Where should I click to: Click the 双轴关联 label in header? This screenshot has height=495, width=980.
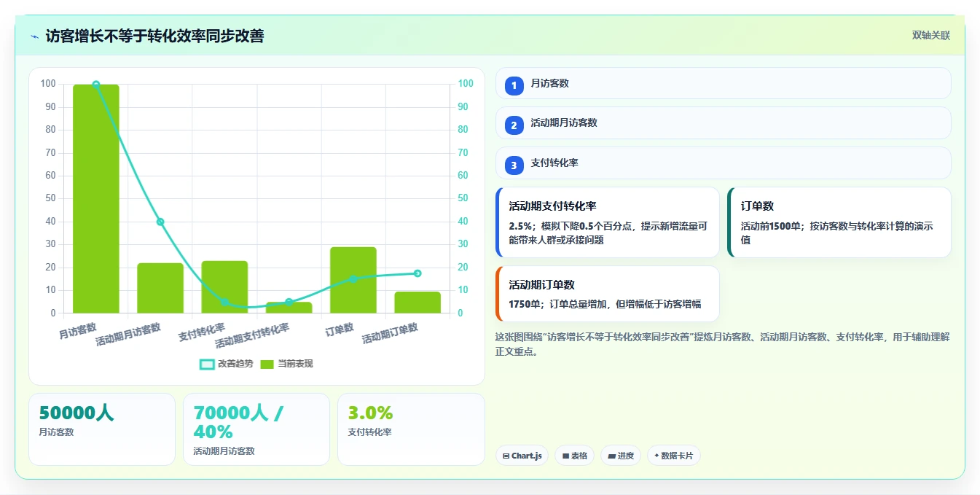[930, 36]
